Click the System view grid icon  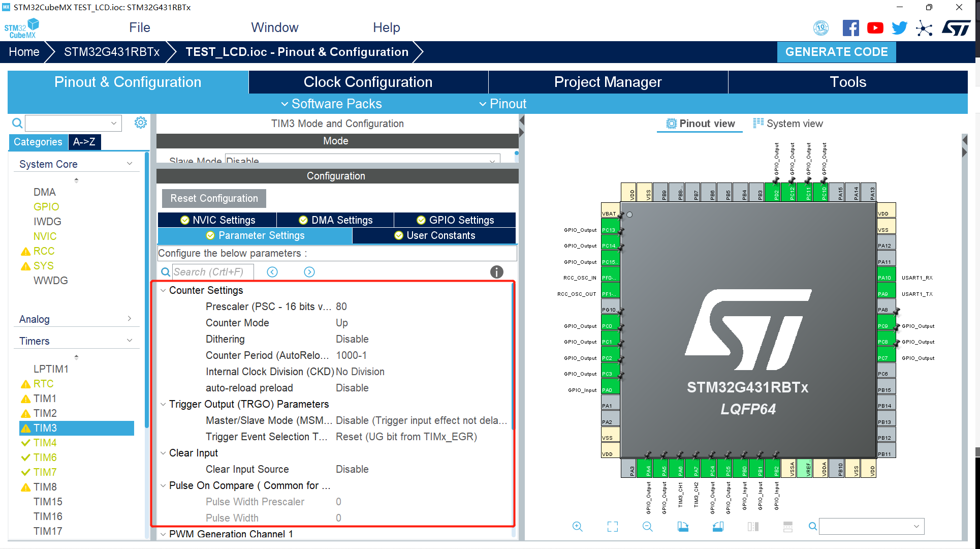(758, 123)
